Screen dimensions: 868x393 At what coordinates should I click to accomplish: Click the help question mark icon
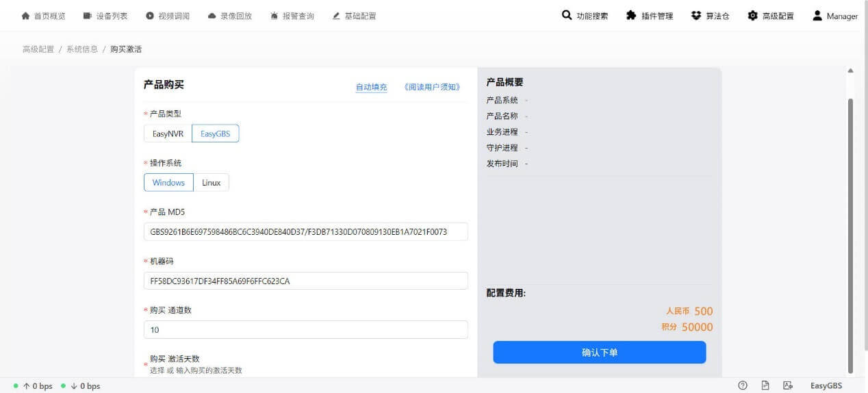743,385
